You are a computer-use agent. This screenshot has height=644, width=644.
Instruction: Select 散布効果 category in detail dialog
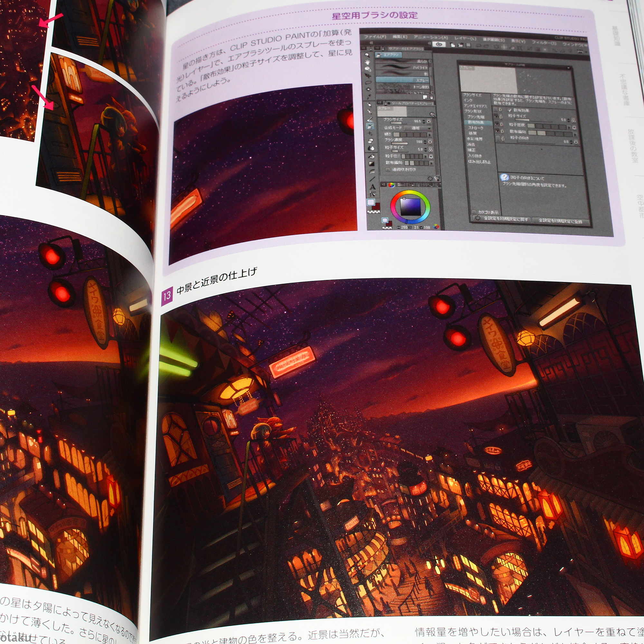[x=478, y=123]
